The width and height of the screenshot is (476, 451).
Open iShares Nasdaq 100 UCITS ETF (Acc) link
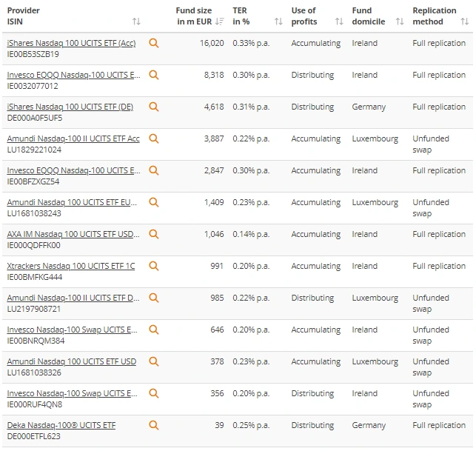[x=71, y=43]
